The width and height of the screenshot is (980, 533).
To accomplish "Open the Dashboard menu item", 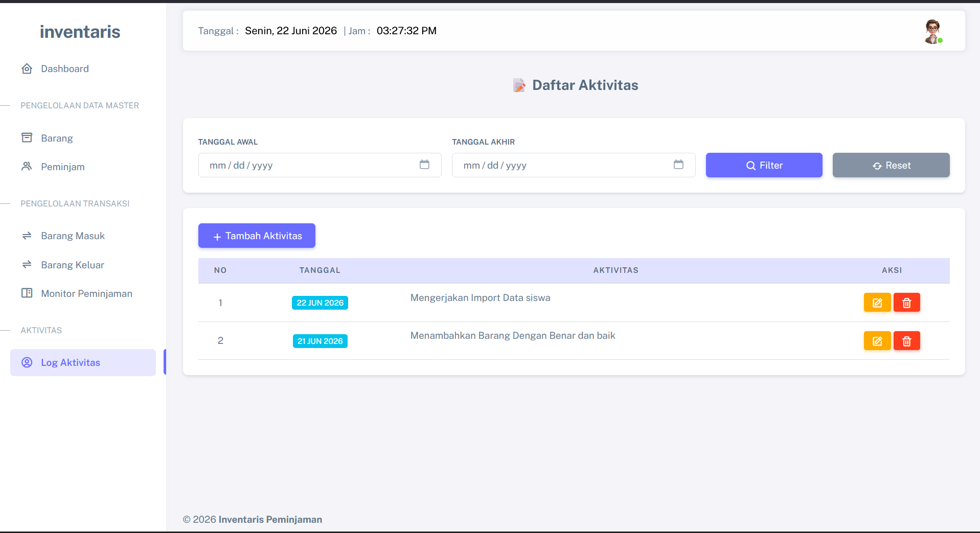I will coord(83,68).
